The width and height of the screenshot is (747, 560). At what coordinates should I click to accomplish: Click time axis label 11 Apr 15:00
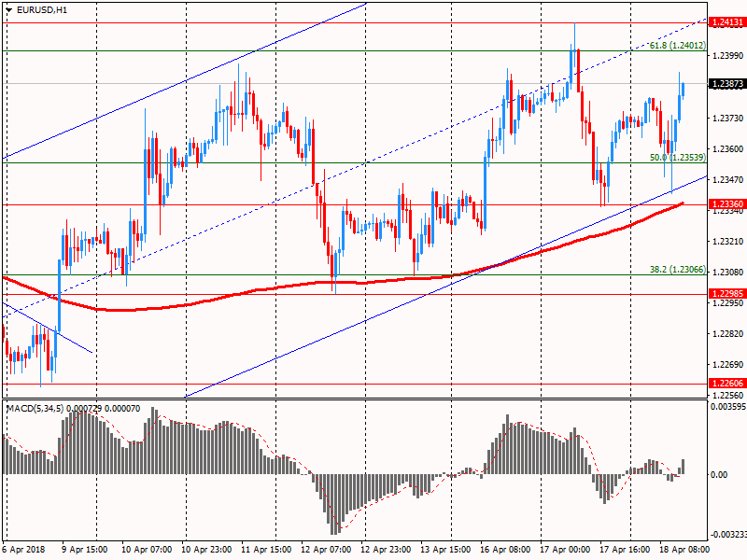click(x=266, y=550)
